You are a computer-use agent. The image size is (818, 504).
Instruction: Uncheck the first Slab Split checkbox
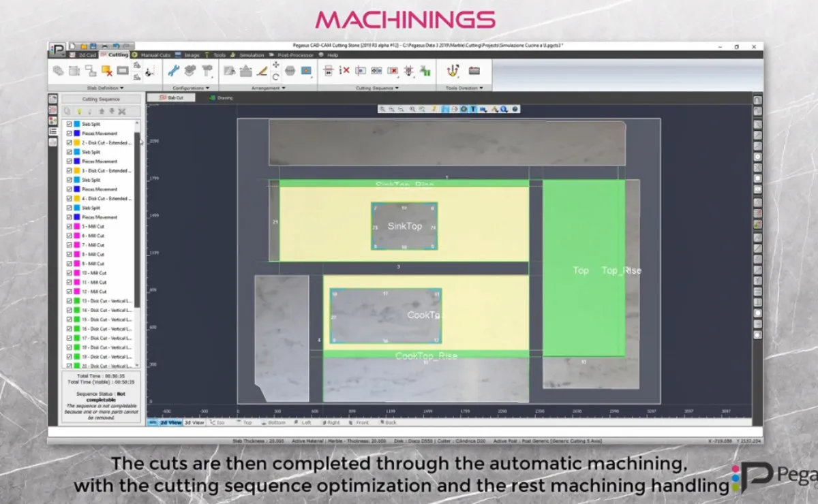[70, 125]
